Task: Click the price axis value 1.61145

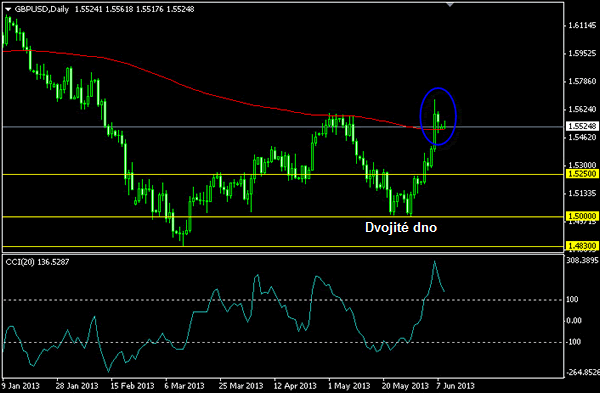Action: (582, 25)
